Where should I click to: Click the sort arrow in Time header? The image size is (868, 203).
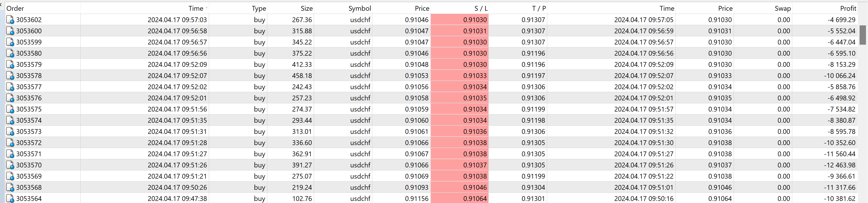pyautogui.click(x=207, y=8)
